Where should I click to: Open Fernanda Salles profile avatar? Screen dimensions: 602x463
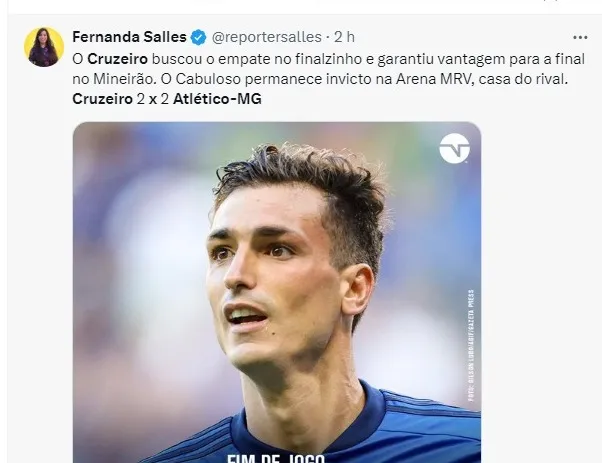(x=43, y=47)
